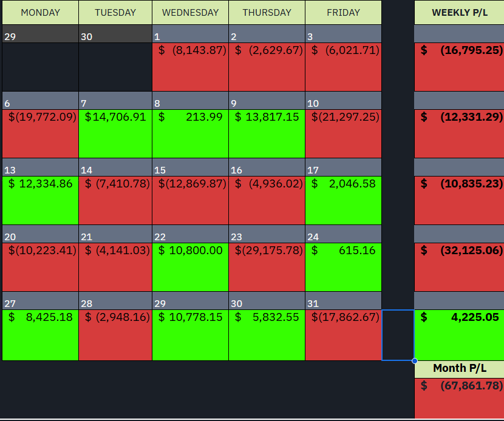Viewport: 504px width, 421px height.
Task: Select the date cell labeled 14
Action: [x=115, y=167]
